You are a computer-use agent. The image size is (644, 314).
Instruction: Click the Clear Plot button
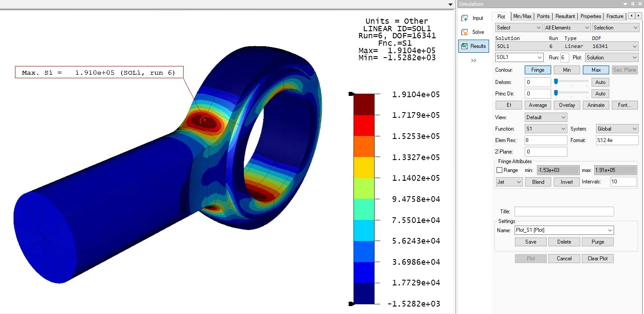597,259
